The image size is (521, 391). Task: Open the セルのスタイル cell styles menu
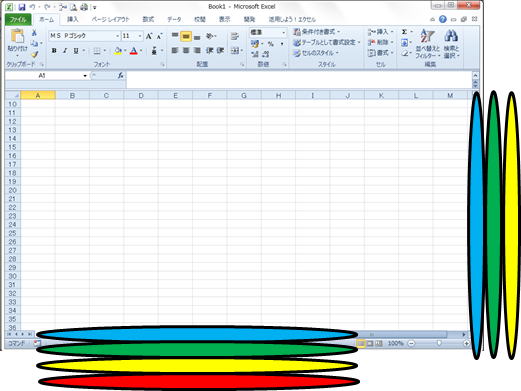(x=316, y=53)
